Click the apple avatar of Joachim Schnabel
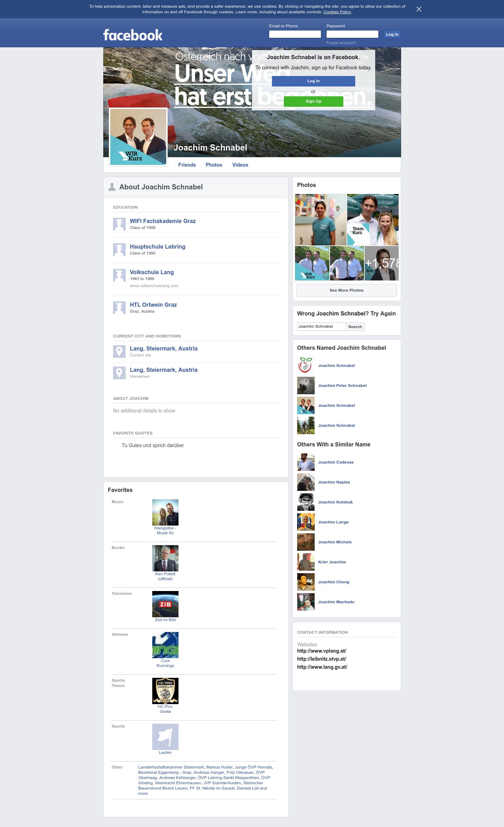Screen dimensions: 504x827 click(306, 366)
